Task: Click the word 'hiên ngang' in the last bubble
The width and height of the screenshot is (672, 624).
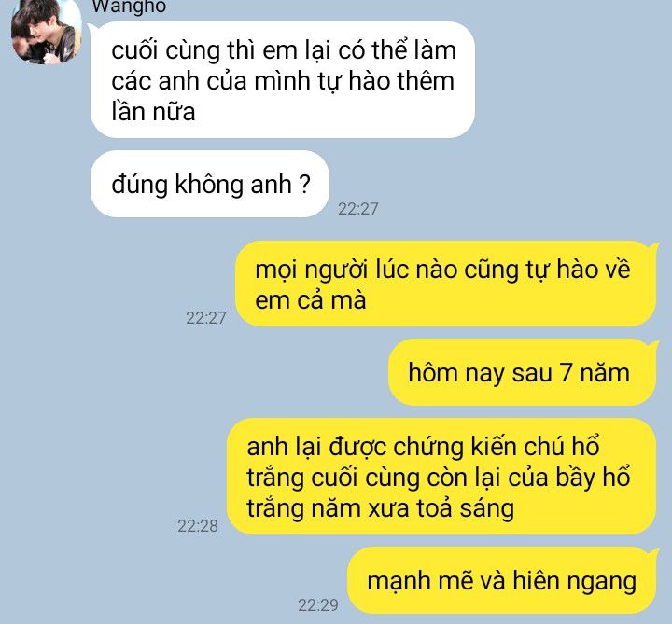Action: [575, 582]
